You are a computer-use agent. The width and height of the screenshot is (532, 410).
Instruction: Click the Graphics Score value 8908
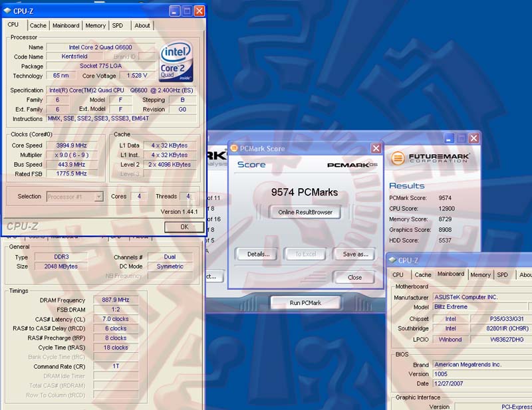tap(445, 229)
